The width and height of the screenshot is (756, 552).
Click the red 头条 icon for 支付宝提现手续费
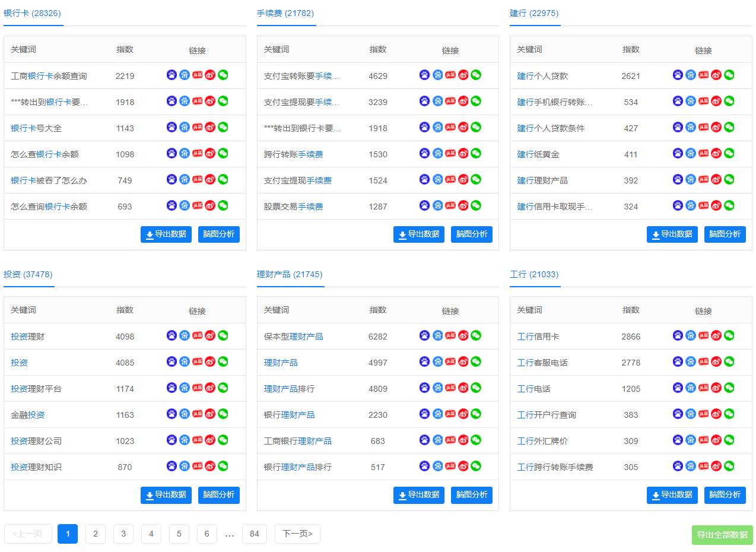coord(450,179)
